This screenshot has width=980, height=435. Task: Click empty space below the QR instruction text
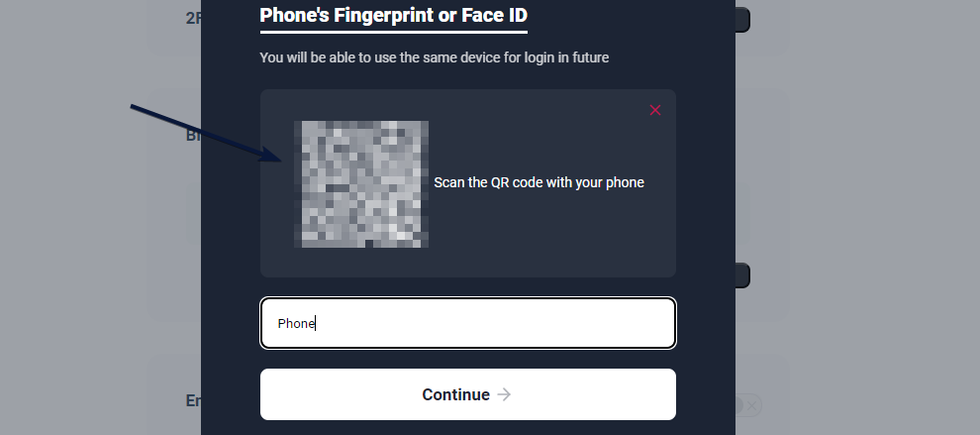(539, 238)
